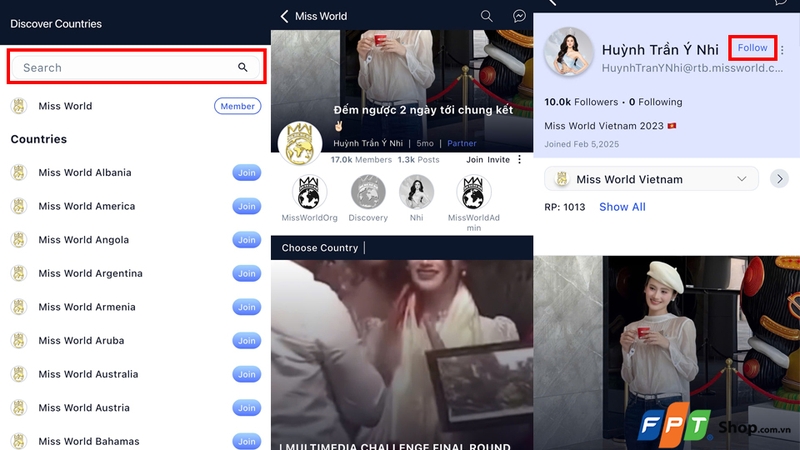Click the Search field in Discover Countries
Screen dimensions: 800x450
pyautogui.click(x=136, y=67)
